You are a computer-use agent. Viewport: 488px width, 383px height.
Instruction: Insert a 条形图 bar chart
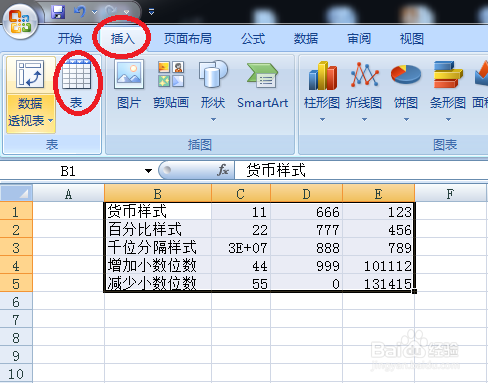pyautogui.click(x=448, y=83)
